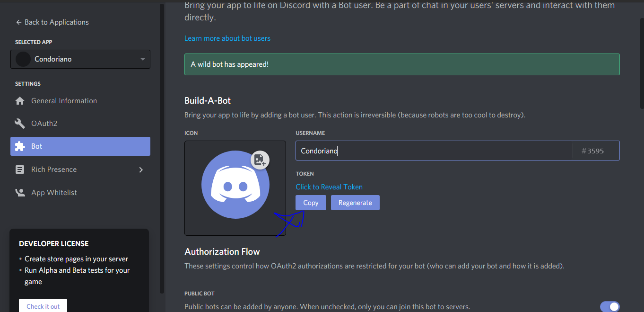The image size is (644, 312).
Task: Click the Authorization Flow heading
Action: (222, 251)
